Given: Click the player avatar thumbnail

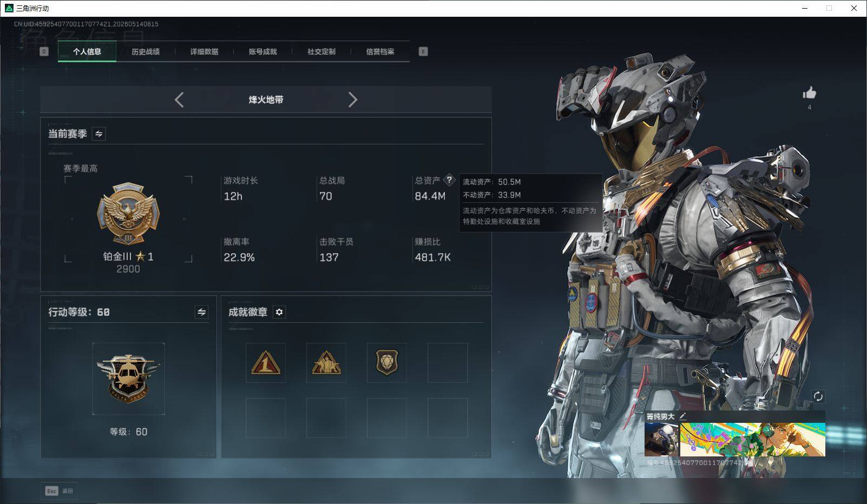Looking at the screenshot, I should 661,440.
